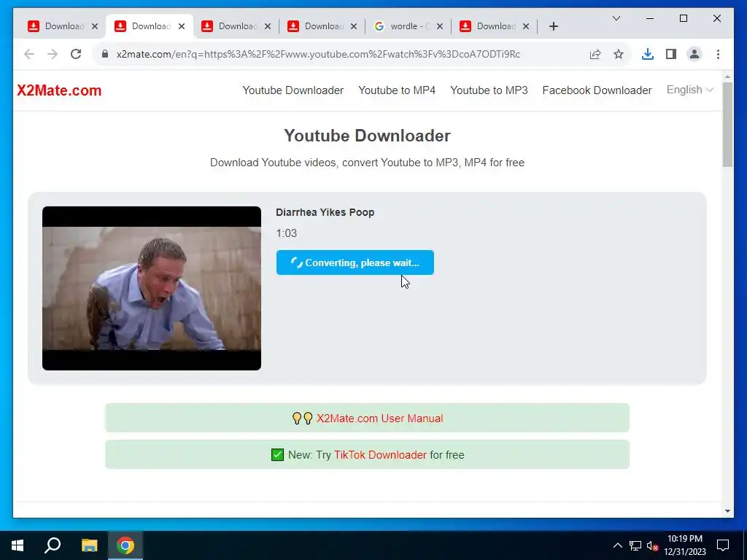This screenshot has width=747, height=560.
Task: Open Chrome three-dot menu
Action: [x=718, y=54]
